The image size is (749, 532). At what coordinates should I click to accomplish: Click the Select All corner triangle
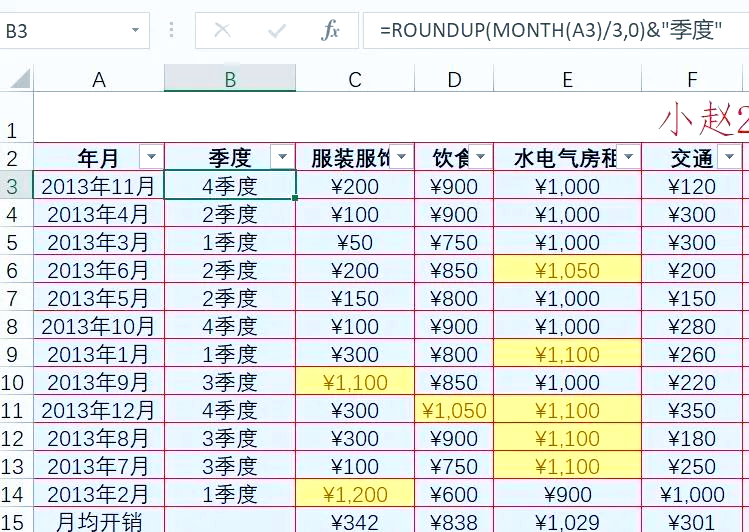(20, 79)
